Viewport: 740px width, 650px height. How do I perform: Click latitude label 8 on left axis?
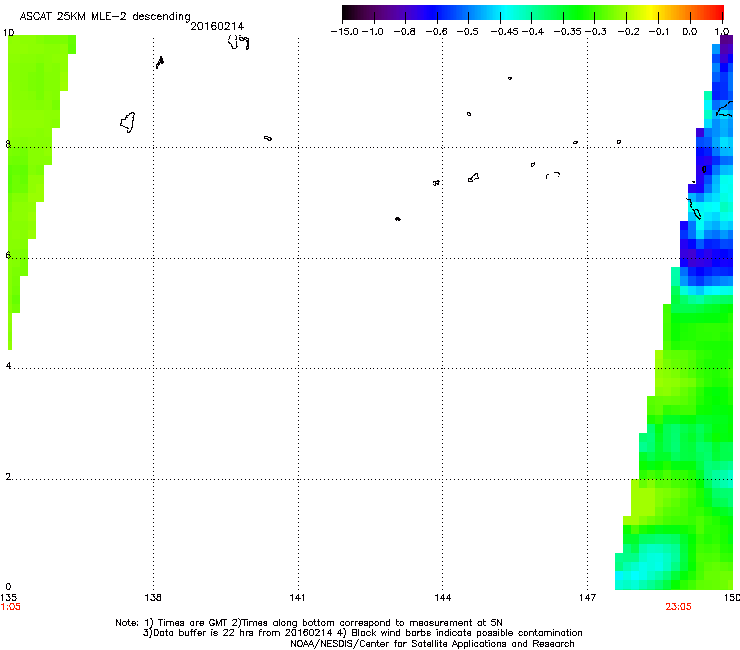8,144
